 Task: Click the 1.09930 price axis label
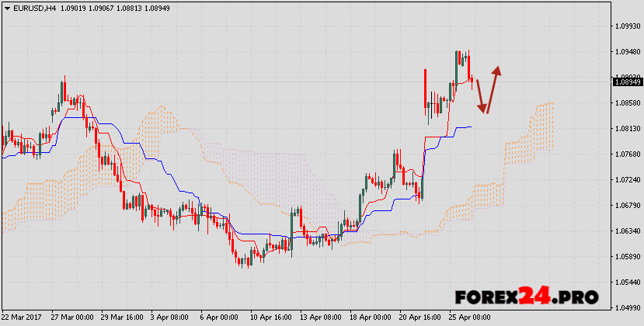pos(626,26)
